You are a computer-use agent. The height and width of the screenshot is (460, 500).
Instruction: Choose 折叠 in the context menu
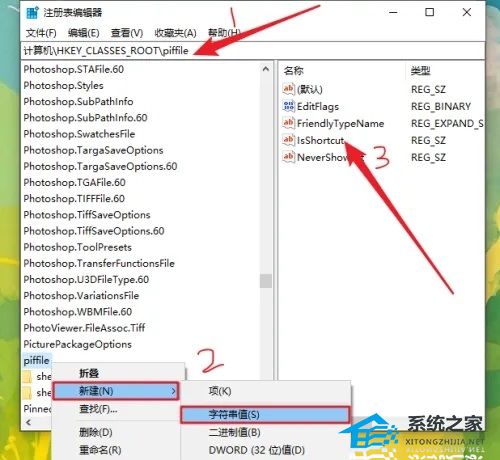89,373
